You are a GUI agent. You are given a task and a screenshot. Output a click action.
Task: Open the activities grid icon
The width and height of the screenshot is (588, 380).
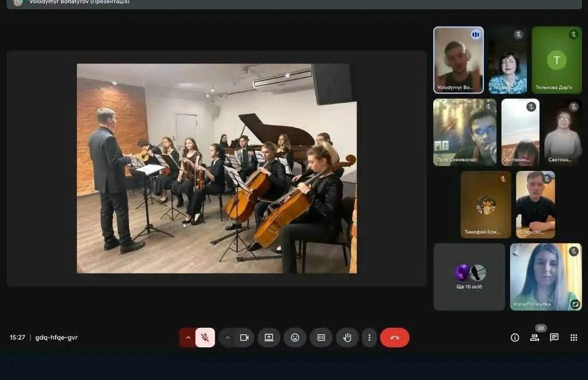[574, 338]
